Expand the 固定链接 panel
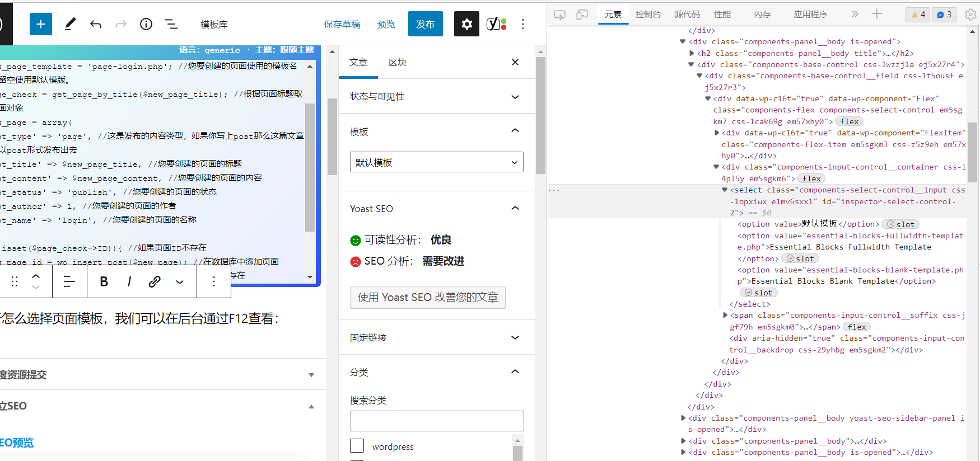Viewport: 980px width, 461px height. click(x=436, y=337)
